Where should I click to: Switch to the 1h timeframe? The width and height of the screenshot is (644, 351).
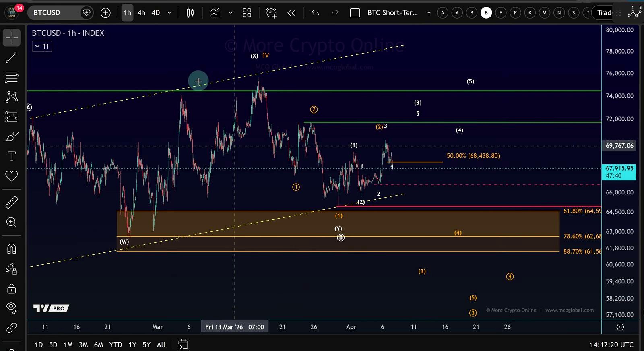tap(127, 13)
